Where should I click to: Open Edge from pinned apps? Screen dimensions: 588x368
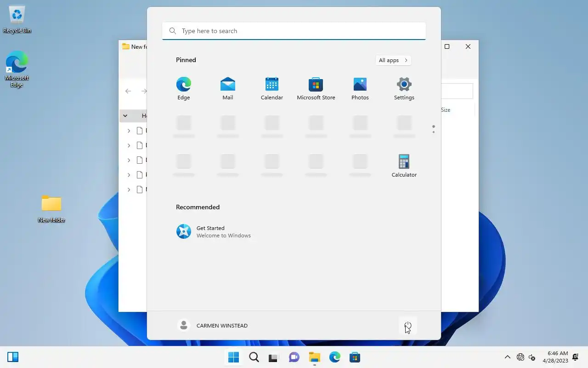pos(184,89)
